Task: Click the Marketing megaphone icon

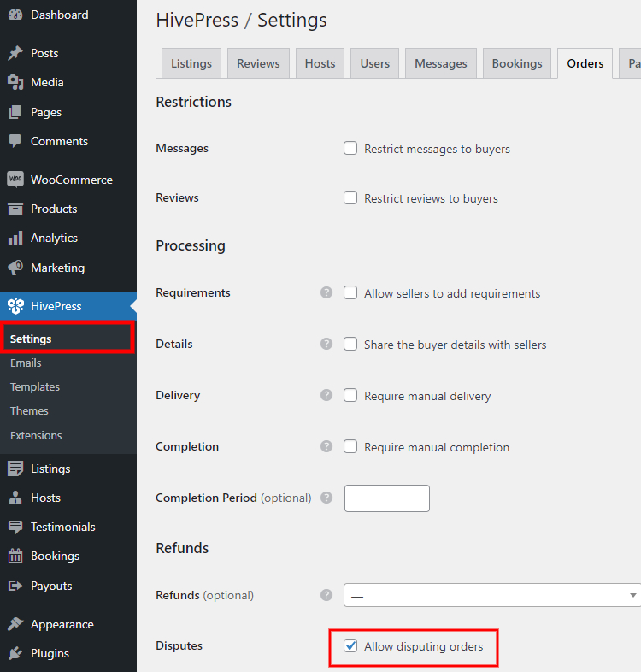Action: click(15, 268)
